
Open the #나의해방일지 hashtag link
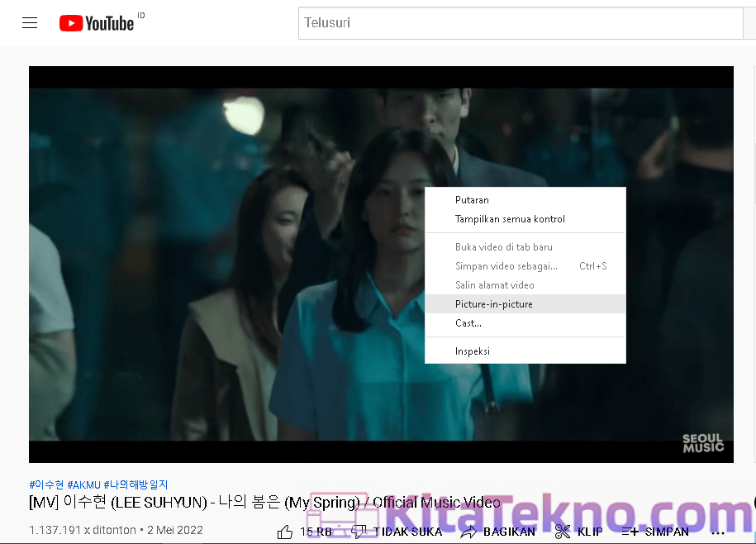pyautogui.click(x=136, y=484)
